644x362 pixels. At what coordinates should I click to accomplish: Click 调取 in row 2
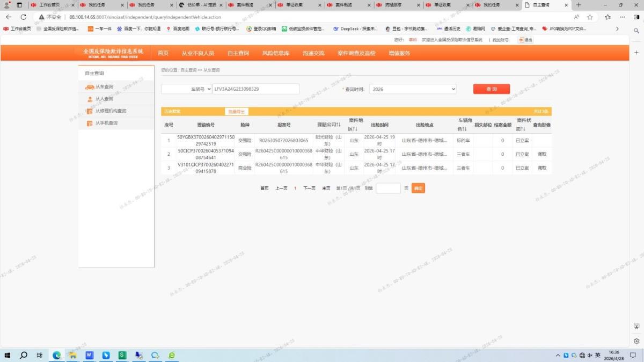542,154
